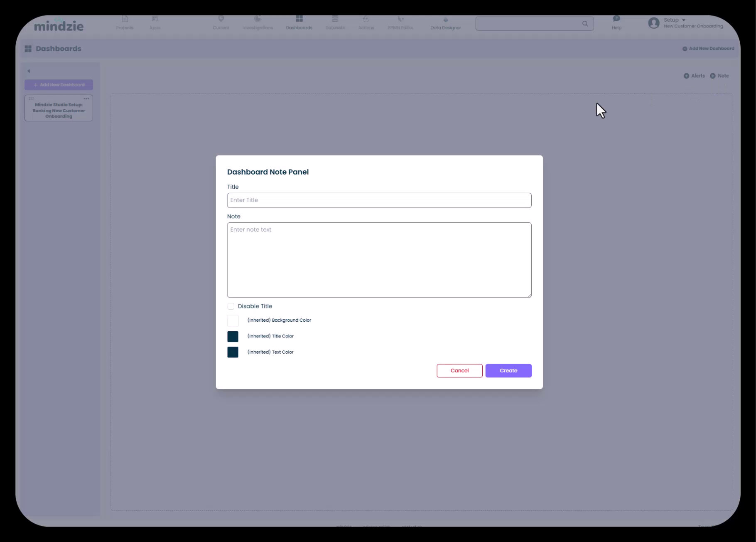756x542 pixels.
Task: Open the Datasets icon in navigation
Action: click(x=335, y=19)
